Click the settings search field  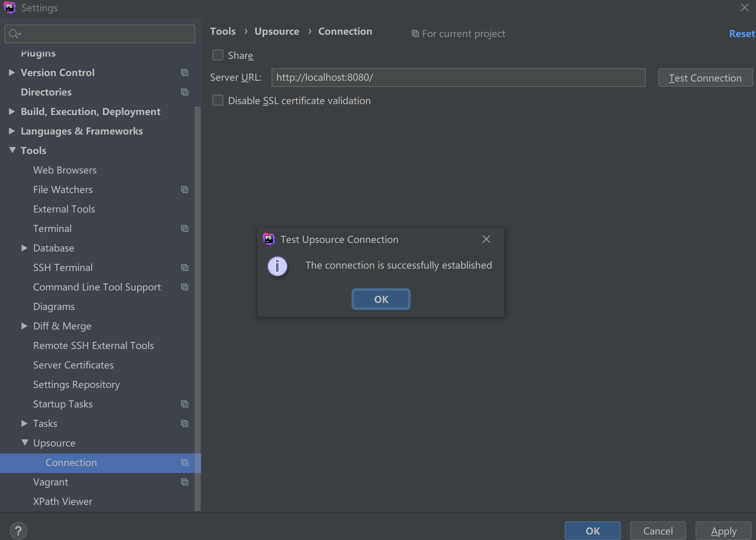point(100,34)
